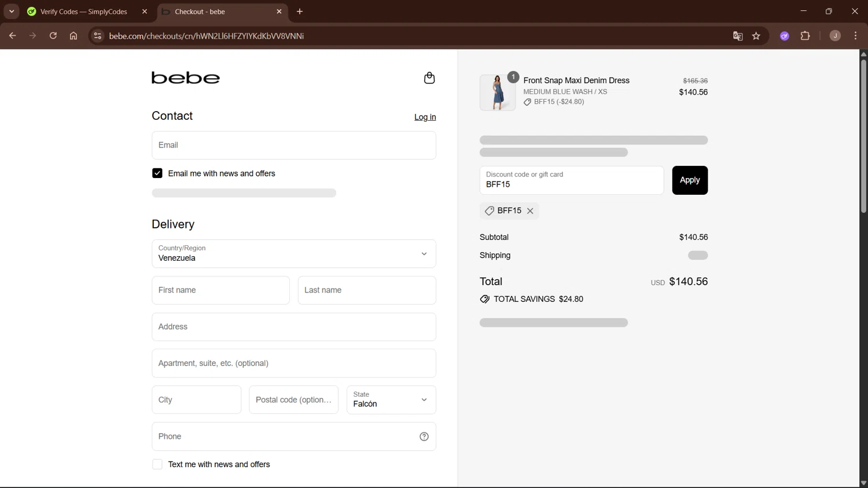The height and width of the screenshot is (488, 868).
Task: Open the Country/Region dropdown showing Venezuela
Action: click(294, 254)
